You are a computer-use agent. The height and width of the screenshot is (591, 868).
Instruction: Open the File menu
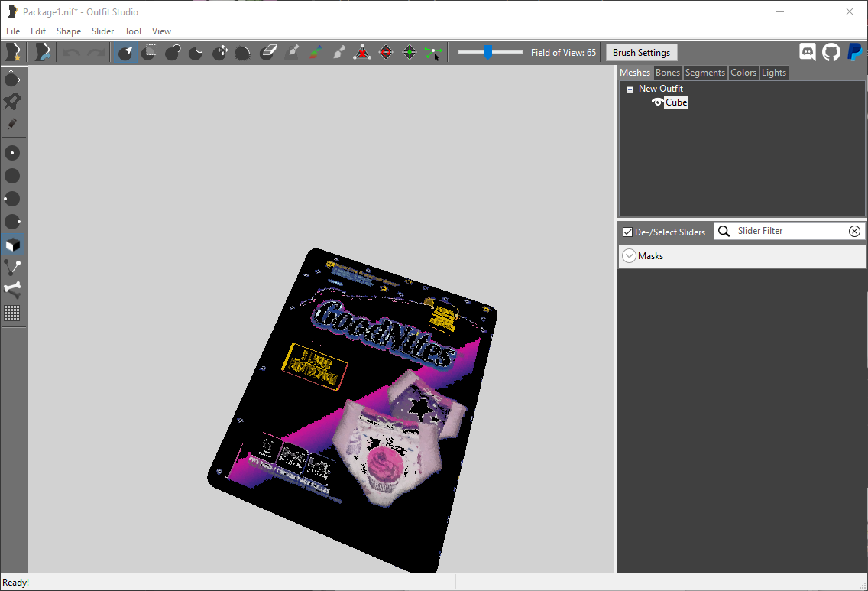pos(13,31)
